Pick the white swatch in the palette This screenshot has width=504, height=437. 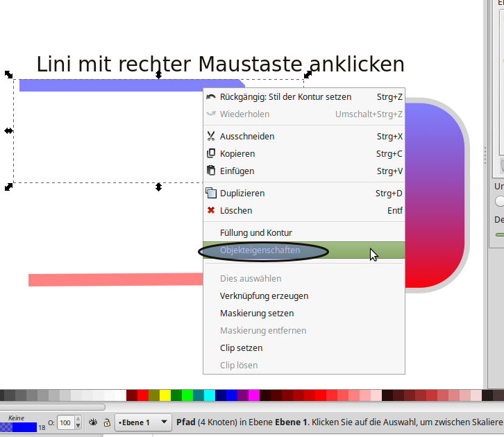(x=121, y=395)
